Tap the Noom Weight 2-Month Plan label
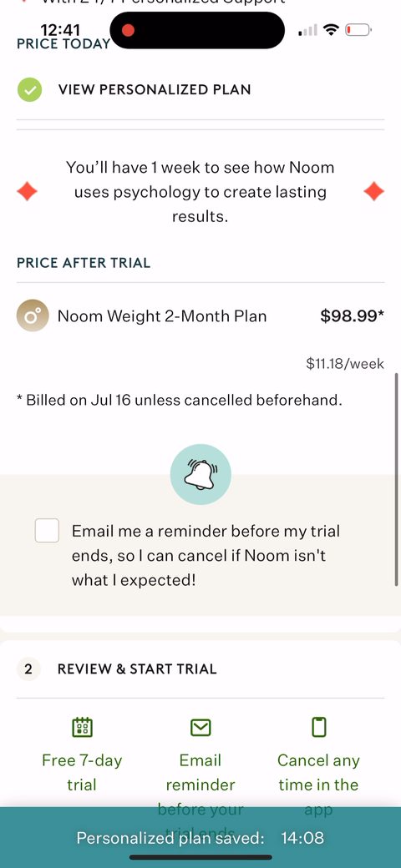 tap(162, 316)
